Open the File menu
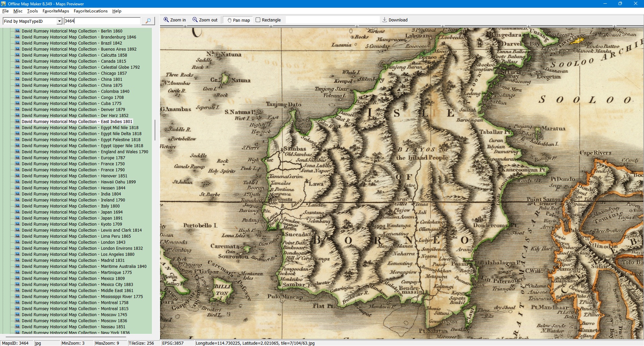Viewport: 644px width, 346px height. [5, 11]
